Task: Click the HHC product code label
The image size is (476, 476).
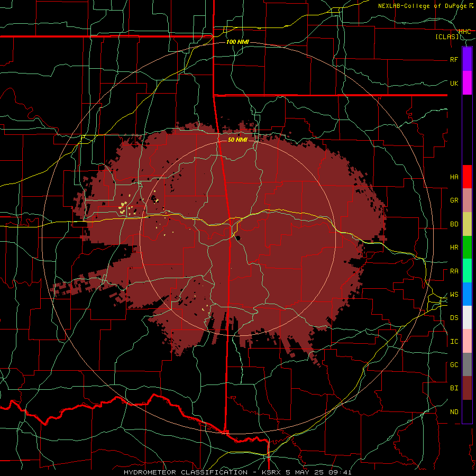Action: 464,32
